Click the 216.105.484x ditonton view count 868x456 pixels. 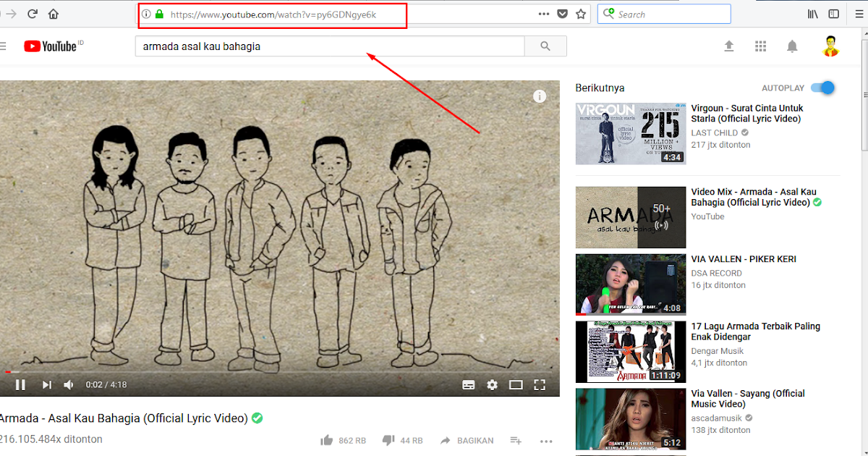click(x=51, y=439)
